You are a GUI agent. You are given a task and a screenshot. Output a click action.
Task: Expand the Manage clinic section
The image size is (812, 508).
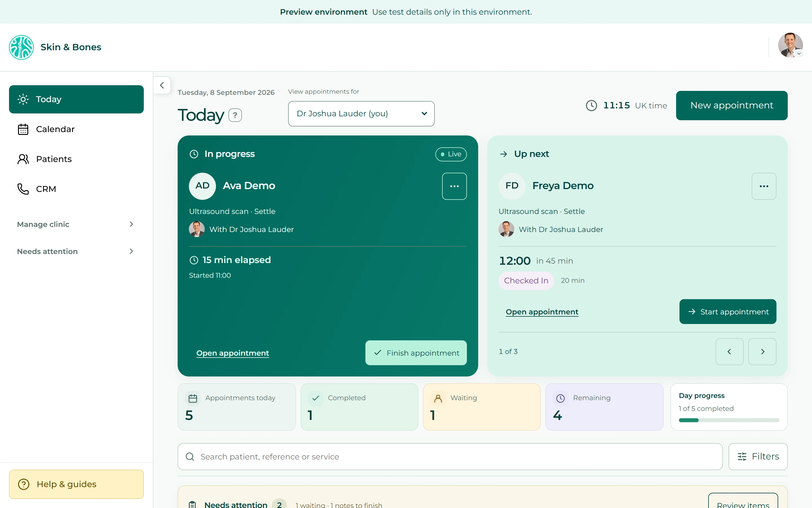[x=76, y=224]
